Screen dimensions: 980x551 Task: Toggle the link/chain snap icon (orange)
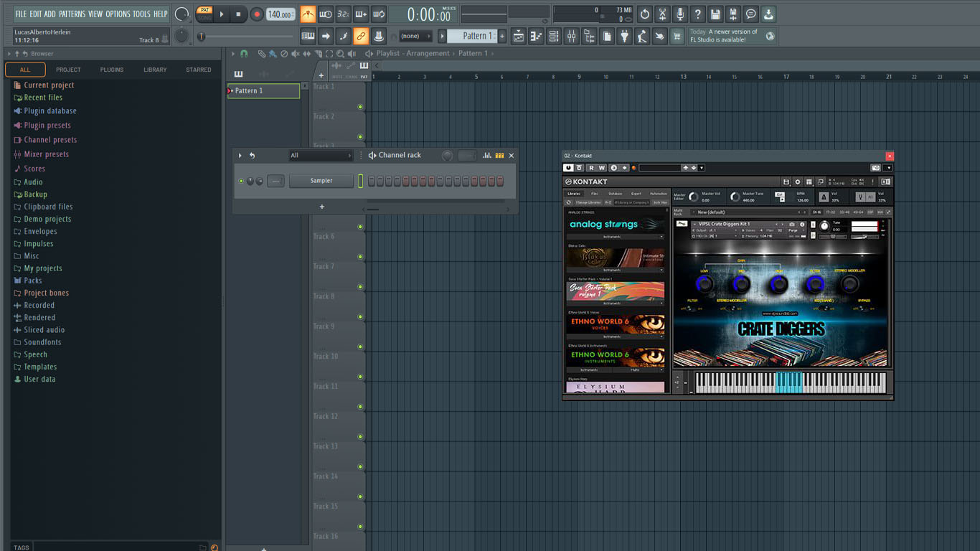click(361, 36)
